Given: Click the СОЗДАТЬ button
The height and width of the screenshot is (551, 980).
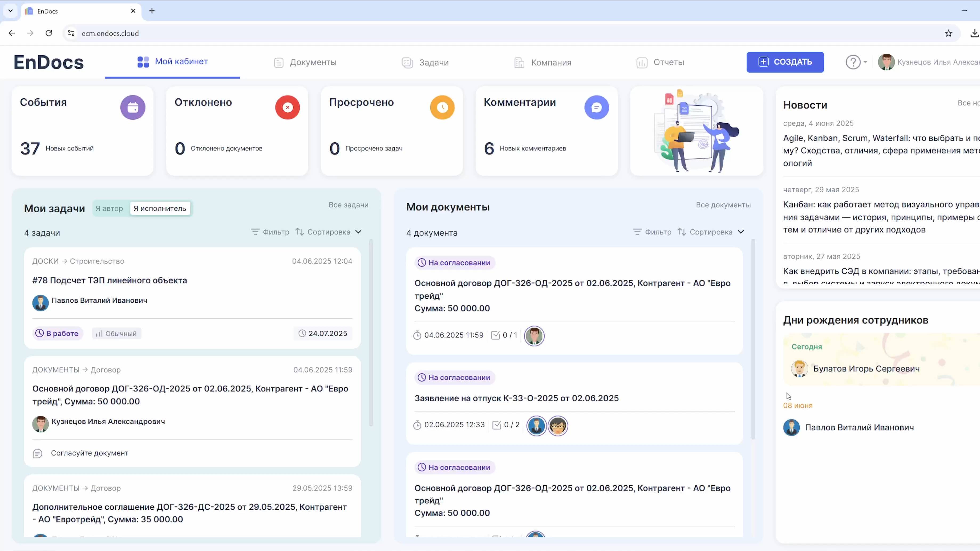Looking at the screenshot, I should 785,62.
